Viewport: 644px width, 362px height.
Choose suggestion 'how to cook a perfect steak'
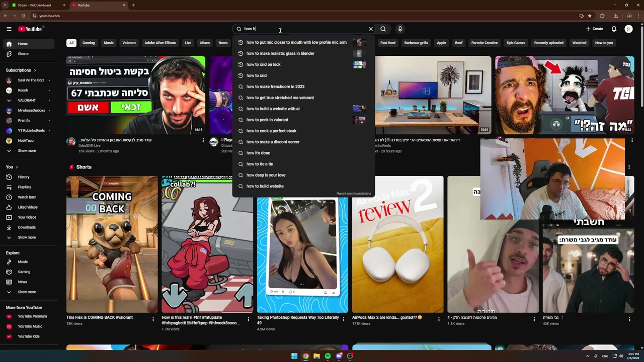tap(303, 131)
